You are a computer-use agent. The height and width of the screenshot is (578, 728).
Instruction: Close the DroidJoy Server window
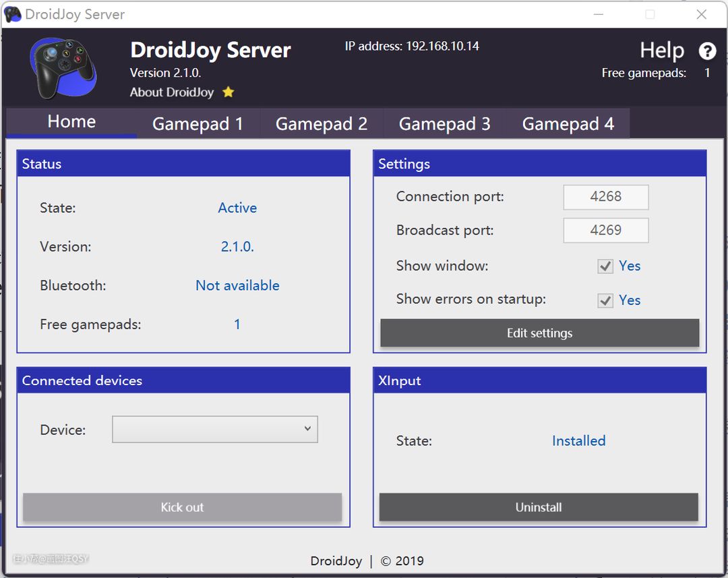pos(702,14)
